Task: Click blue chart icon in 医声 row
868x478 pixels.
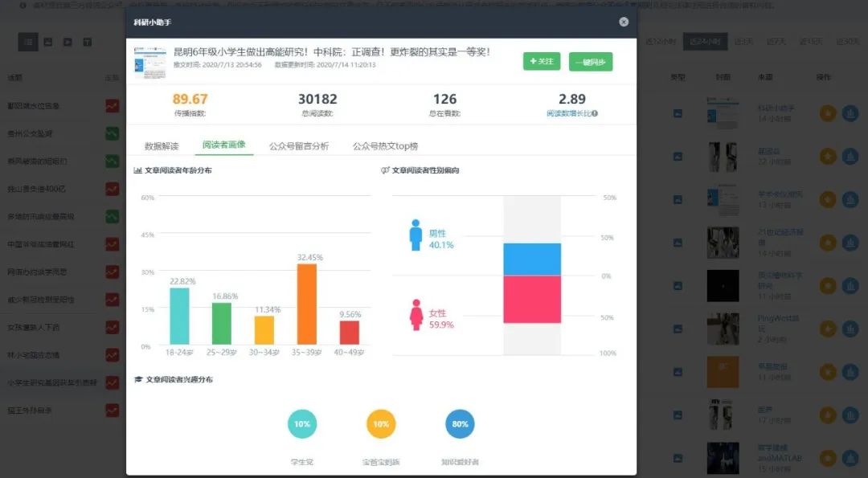Action: (x=850, y=415)
